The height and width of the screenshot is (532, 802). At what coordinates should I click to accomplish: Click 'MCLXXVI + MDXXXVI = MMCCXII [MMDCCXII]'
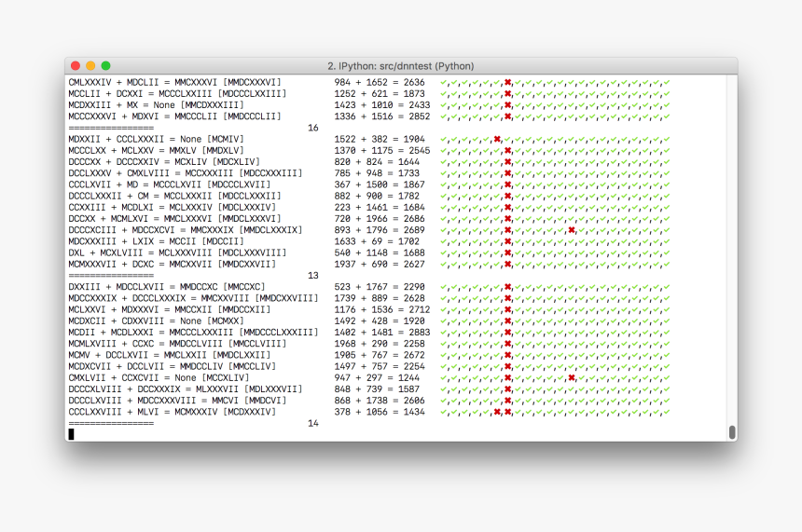(x=170, y=309)
